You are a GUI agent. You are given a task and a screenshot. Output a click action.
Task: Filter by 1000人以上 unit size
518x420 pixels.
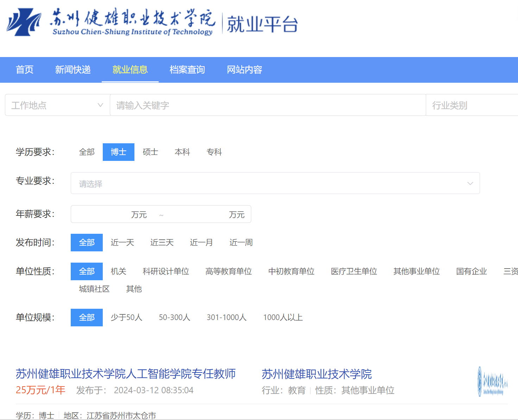point(283,318)
